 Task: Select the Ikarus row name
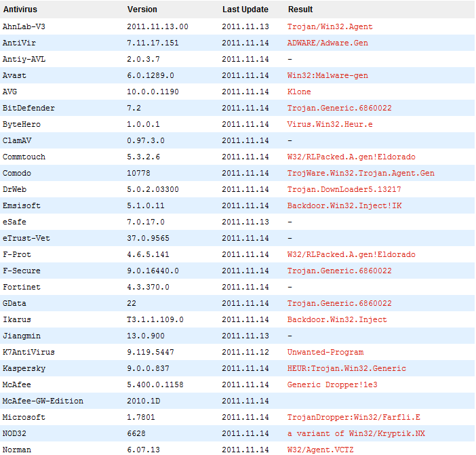click(x=17, y=319)
